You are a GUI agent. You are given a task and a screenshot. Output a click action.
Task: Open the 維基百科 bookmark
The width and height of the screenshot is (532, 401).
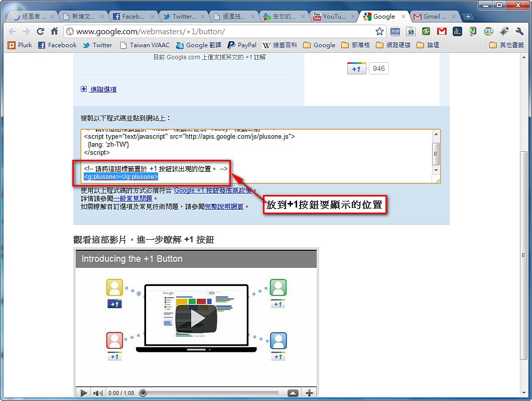pyautogui.click(x=280, y=45)
